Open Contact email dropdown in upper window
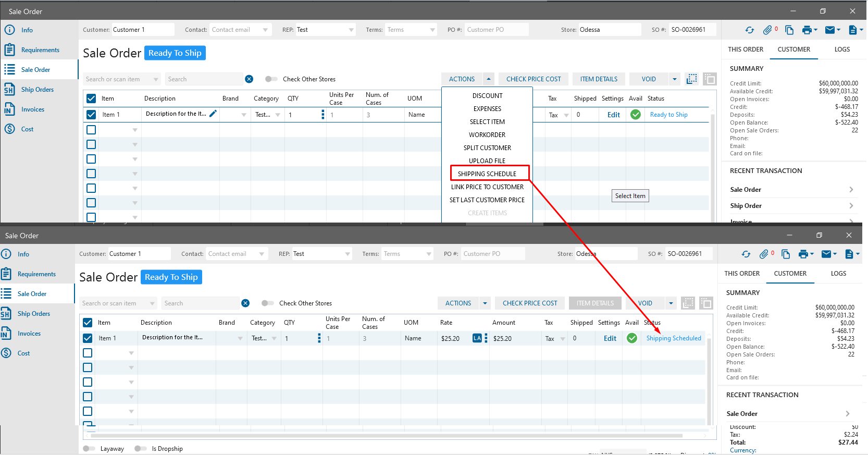This screenshot has height=455, width=868. [266, 30]
